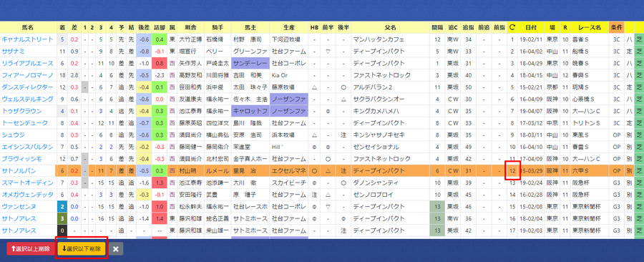Viewport: 644px width, 262px height.
Task: Open horse link ブラヴィッシモ
Action: (21, 158)
